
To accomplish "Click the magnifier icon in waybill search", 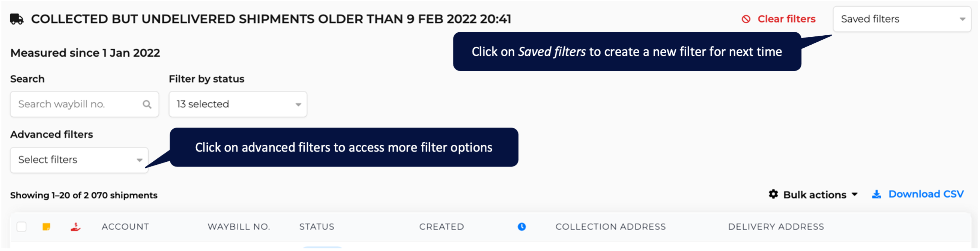I will 147,104.
